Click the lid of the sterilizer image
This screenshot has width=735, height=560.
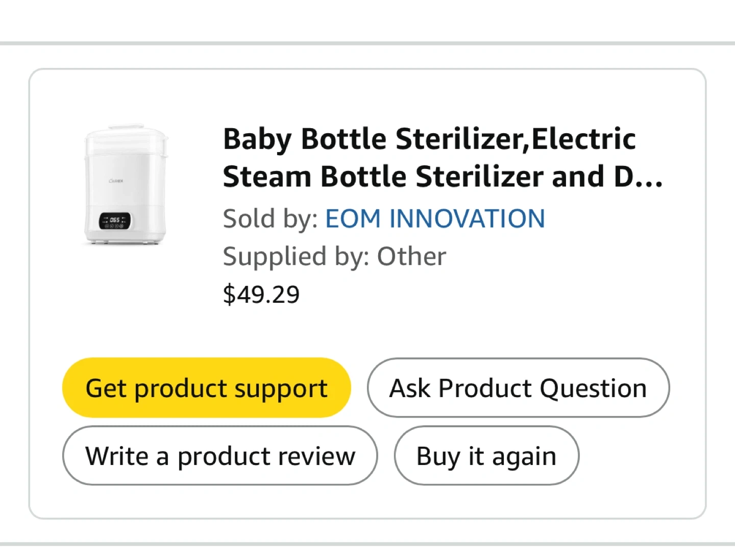pyautogui.click(x=125, y=133)
